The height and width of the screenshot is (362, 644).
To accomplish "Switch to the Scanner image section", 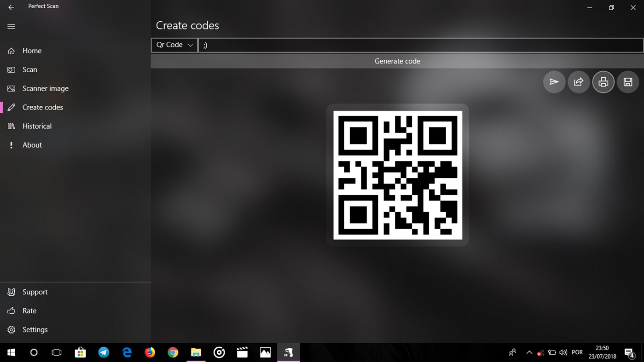I will tap(45, 88).
